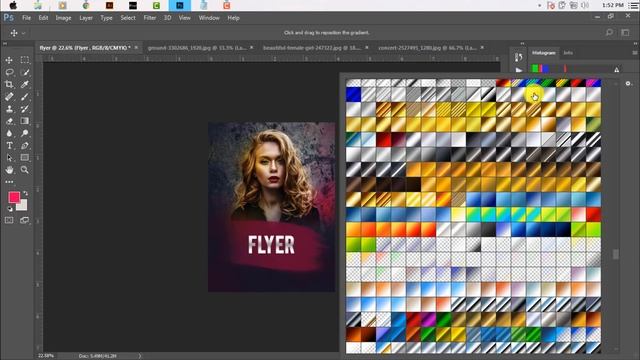Expand the status bar info arrow
This screenshot has height=360, width=640.
pyautogui.click(x=140, y=356)
